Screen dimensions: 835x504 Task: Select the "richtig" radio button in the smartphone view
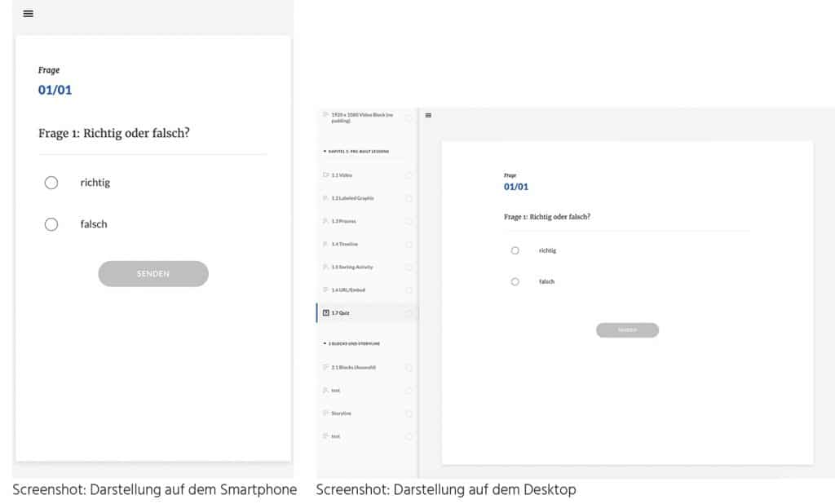[x=51, y=183]
